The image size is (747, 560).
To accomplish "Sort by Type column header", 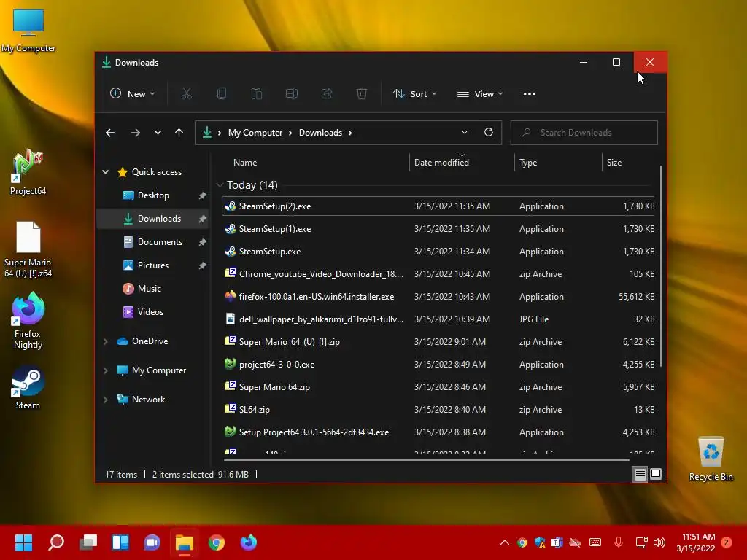I will click(558, 163).
